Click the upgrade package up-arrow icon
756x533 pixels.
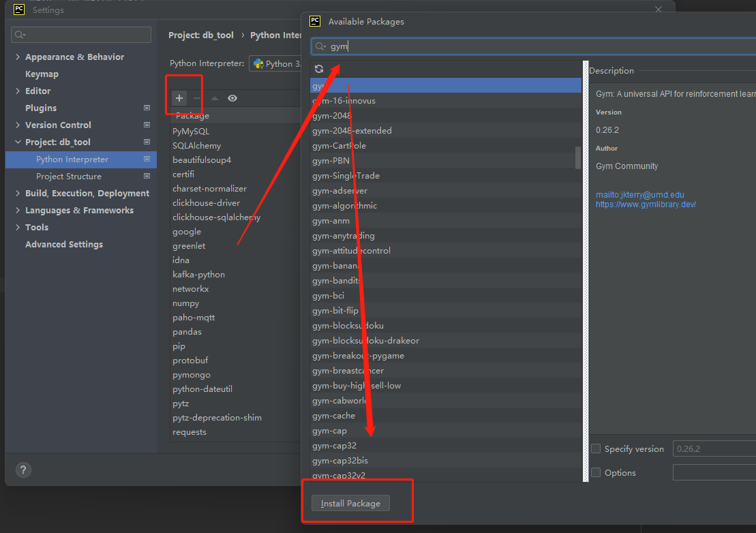click(x=215, y=98)
